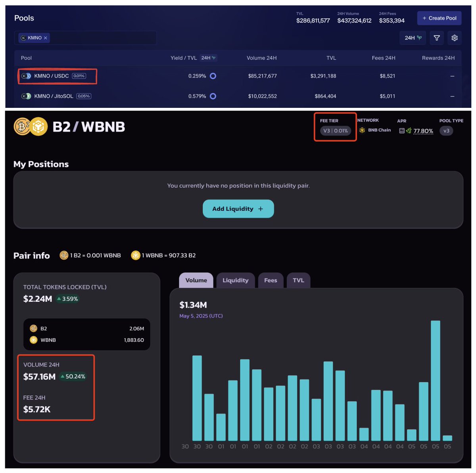Click the $8,521 fees cell
The image size is (476, 473).
click(388, 76)
